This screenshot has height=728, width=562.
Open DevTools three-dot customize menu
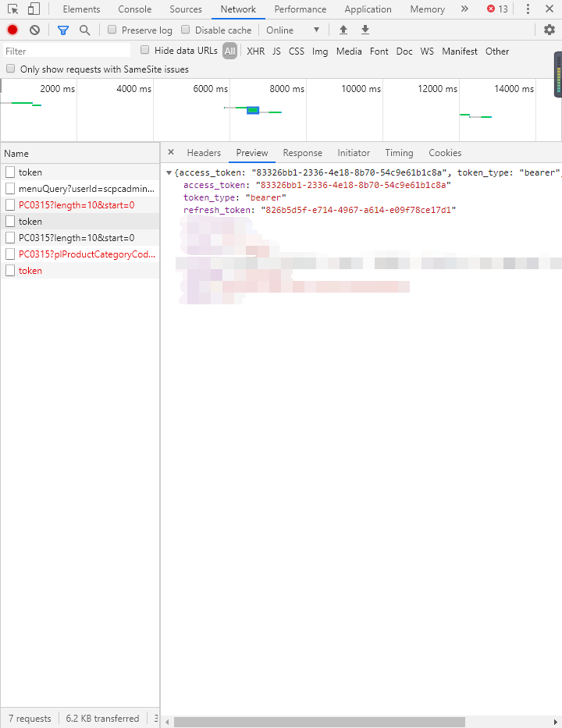coord(528,9)
